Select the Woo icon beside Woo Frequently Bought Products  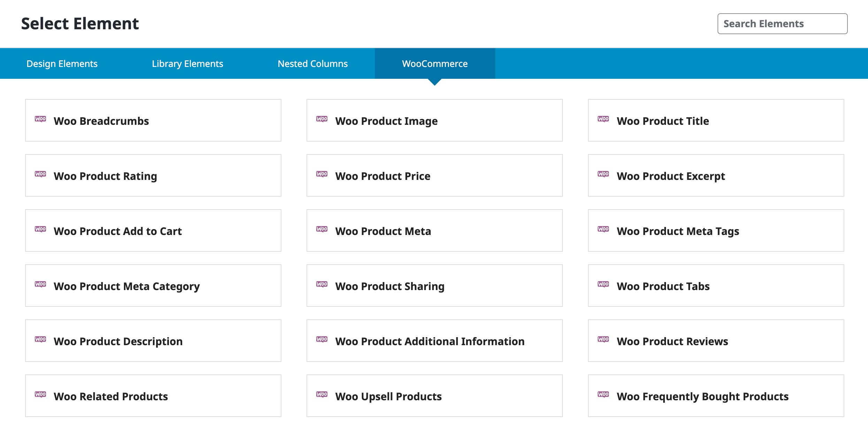[603, 395]
